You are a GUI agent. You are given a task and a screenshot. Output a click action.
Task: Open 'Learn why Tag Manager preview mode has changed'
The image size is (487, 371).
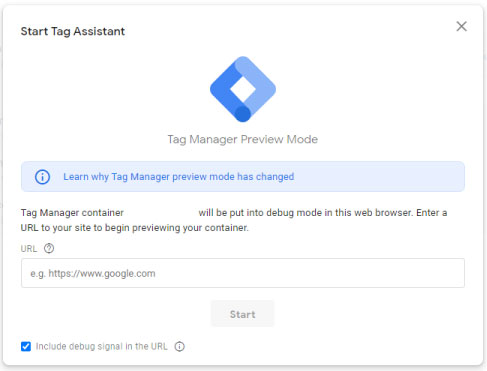coord(179,177)
